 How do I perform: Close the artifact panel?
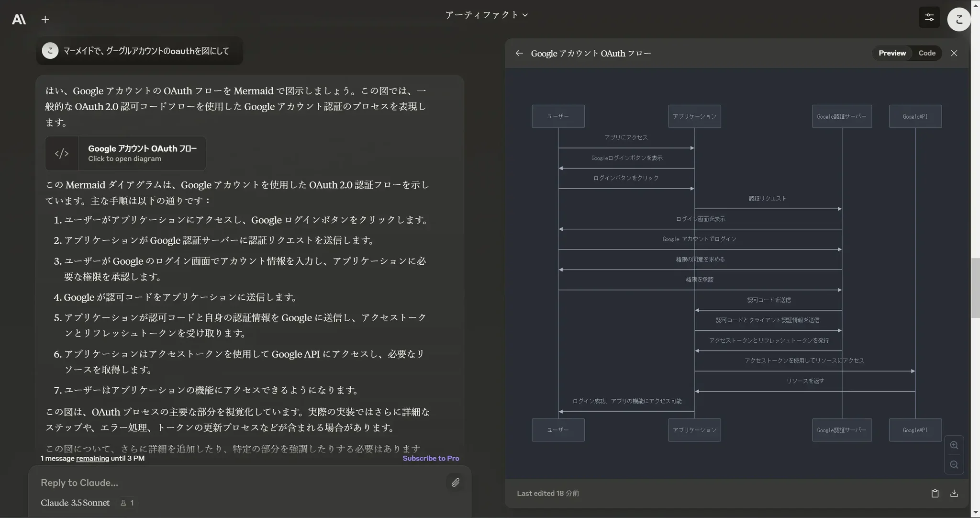954,53
